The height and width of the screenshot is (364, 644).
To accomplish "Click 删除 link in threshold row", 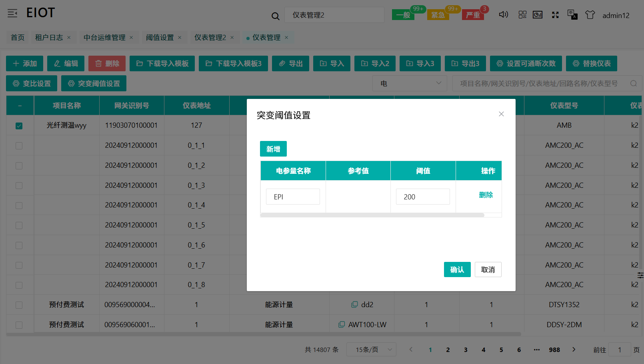I will tap(486, 195).
